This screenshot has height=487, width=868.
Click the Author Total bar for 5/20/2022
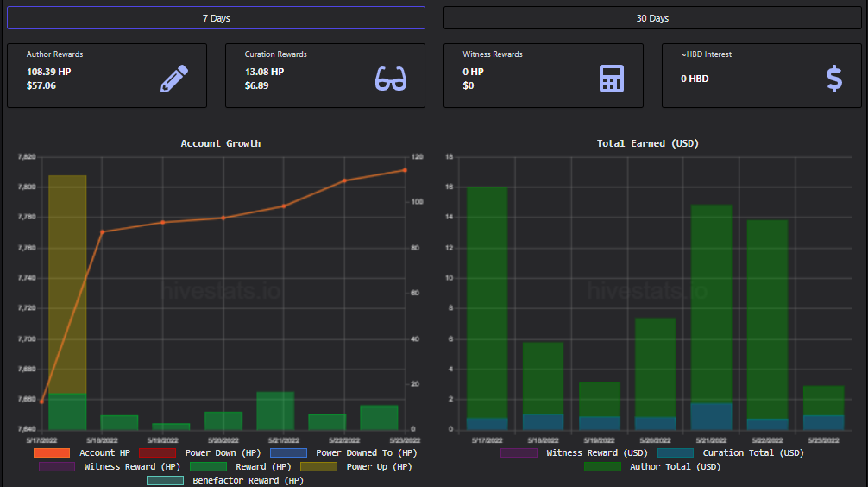(655, 367)
